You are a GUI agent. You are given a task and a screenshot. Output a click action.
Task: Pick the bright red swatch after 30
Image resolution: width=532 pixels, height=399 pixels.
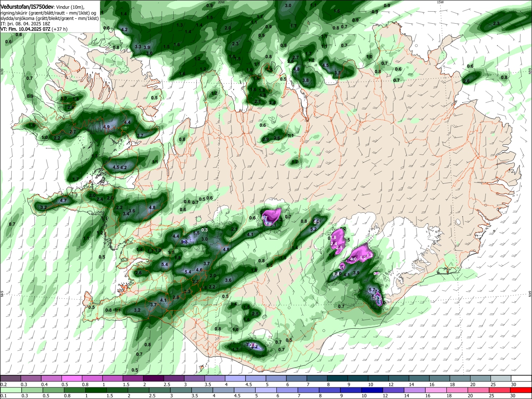point(521,390)
